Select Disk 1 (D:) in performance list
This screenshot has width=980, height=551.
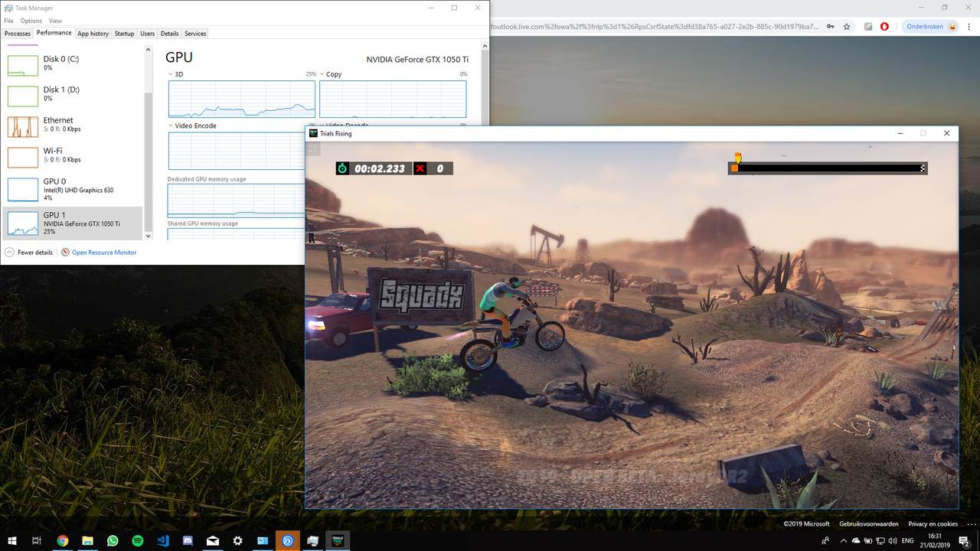coord(73,96)
